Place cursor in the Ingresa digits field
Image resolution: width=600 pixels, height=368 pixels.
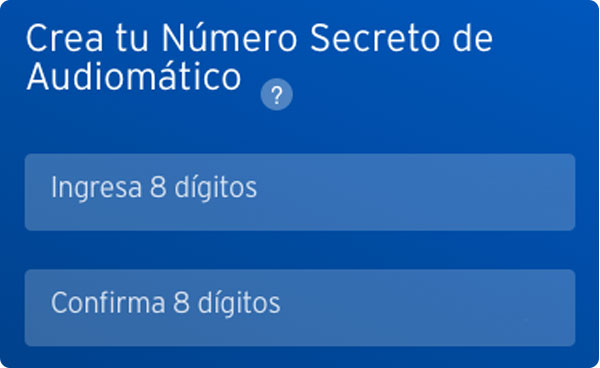300,192
